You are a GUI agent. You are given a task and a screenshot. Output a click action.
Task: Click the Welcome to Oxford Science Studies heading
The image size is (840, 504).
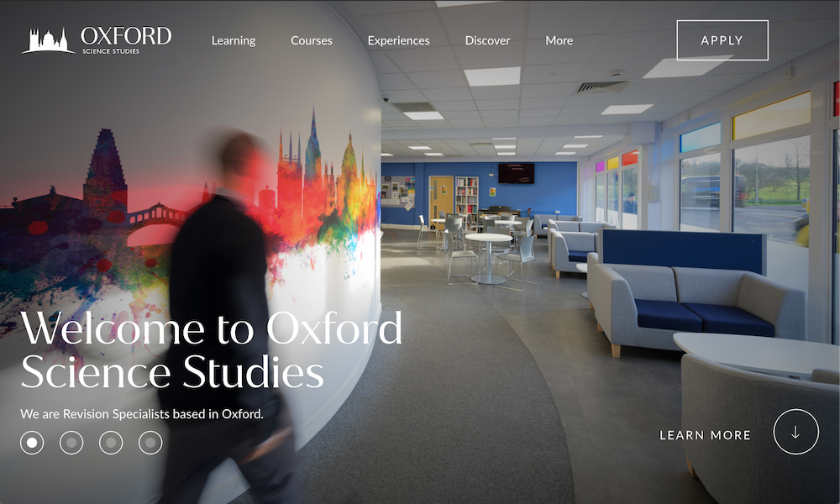click(x=211, y=349)
